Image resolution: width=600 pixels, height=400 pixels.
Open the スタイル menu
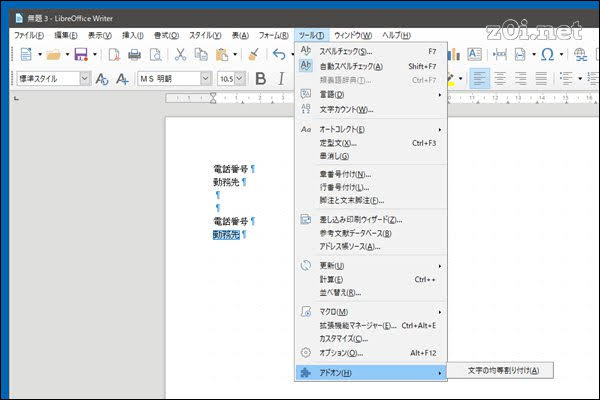[205, 35]
